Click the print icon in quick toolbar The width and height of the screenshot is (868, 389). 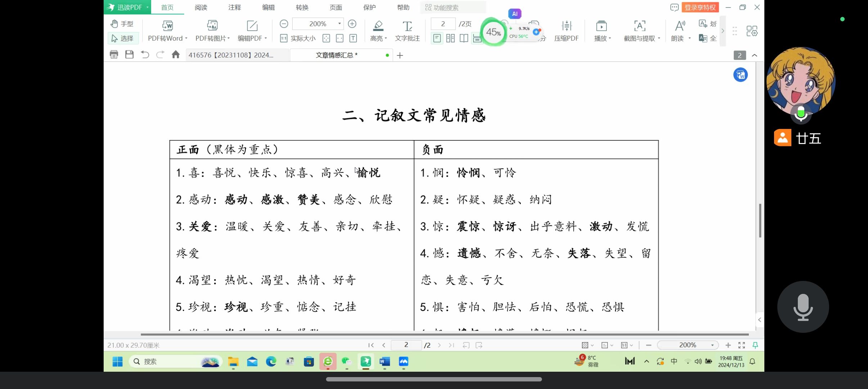(x=114, y=55)
